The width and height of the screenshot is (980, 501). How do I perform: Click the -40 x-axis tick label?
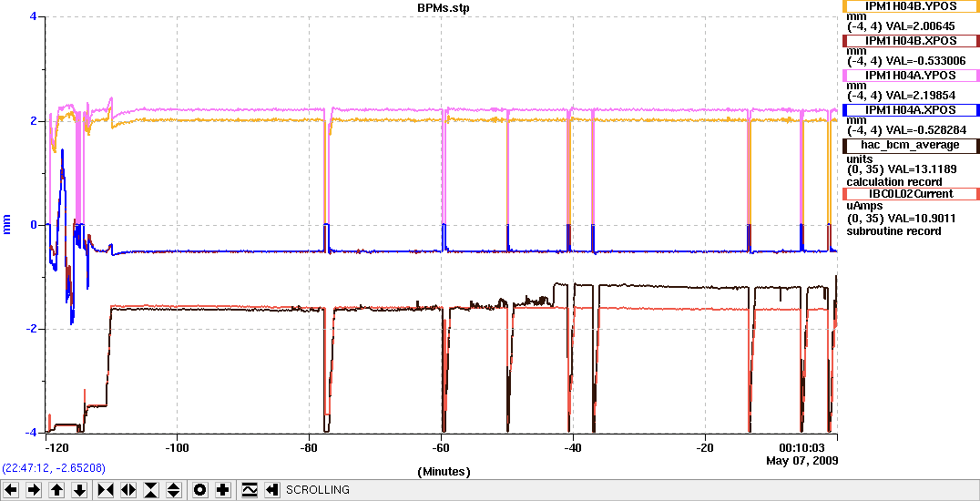(573, 448)
